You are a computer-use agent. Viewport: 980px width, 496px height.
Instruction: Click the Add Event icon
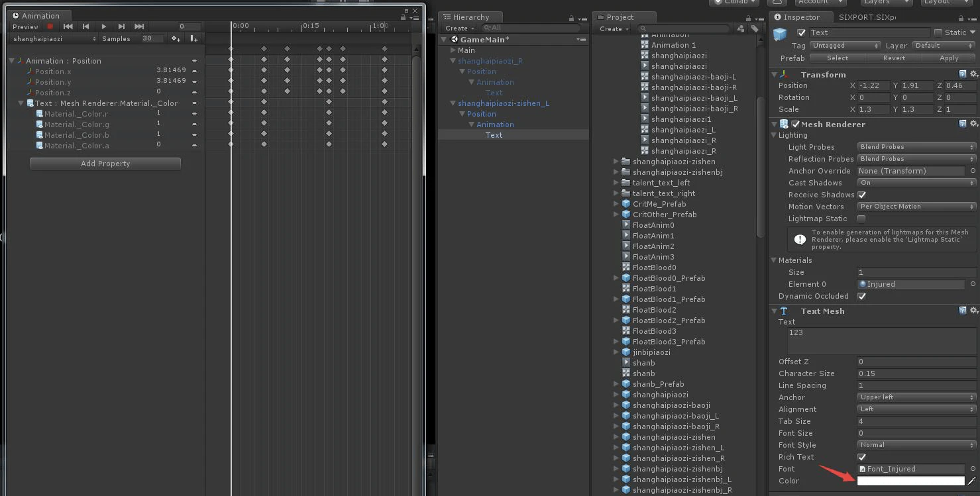coord(193,38)
